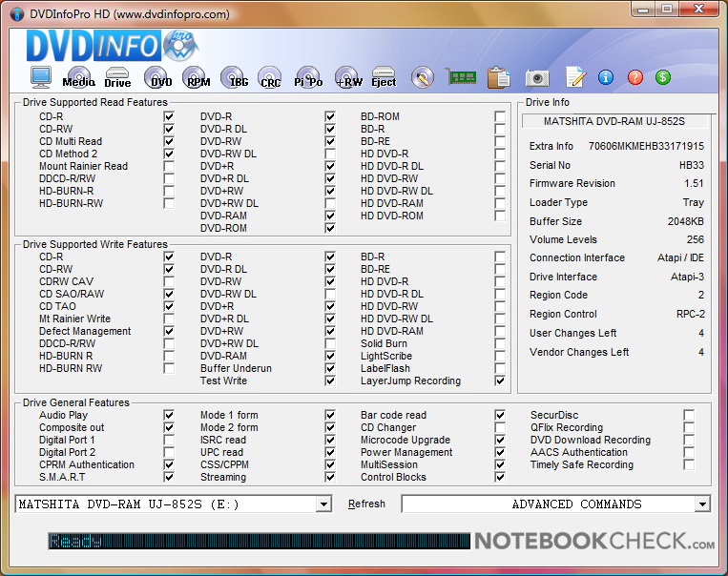This screenshot has width=728, height=576.
Task: Click the MATSHITA DVD-RAM UJ-852S drive field
Action: tap(174, 504)
